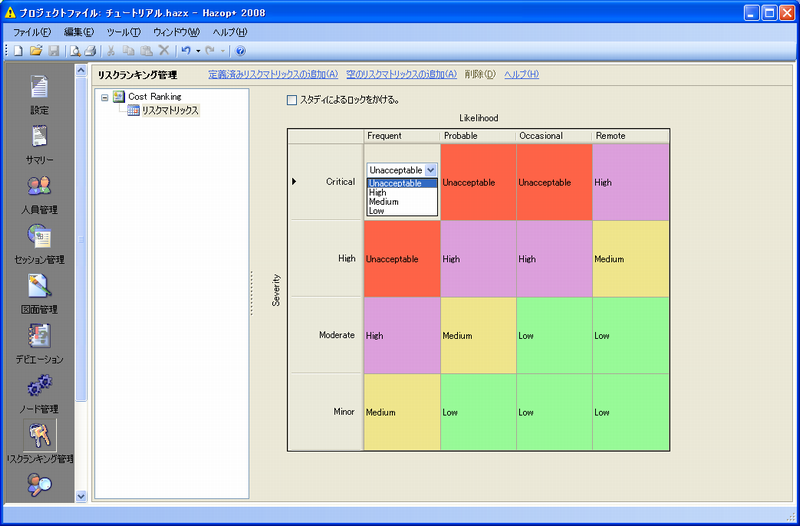
Task: Click the sidebar scroll down arrow
Action: click(81, 496)
